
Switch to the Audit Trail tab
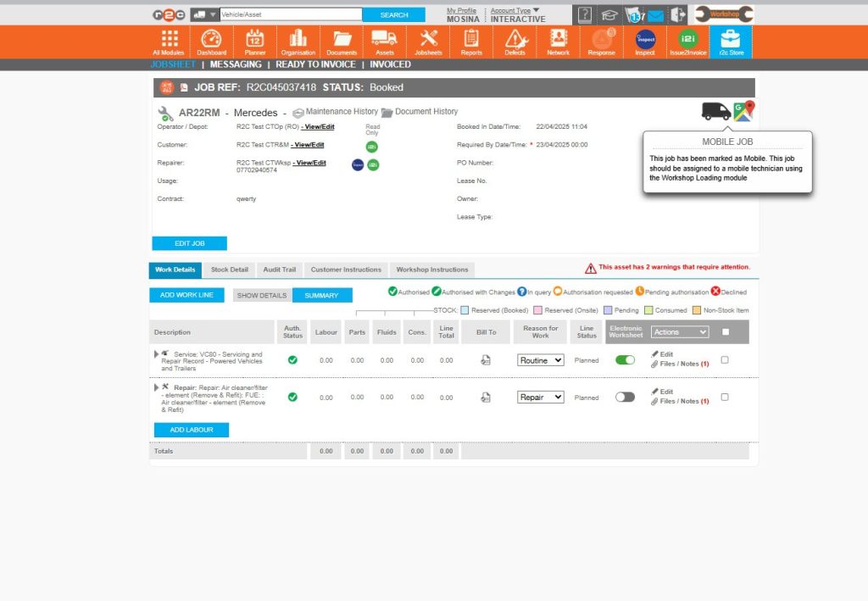point(280,270)
